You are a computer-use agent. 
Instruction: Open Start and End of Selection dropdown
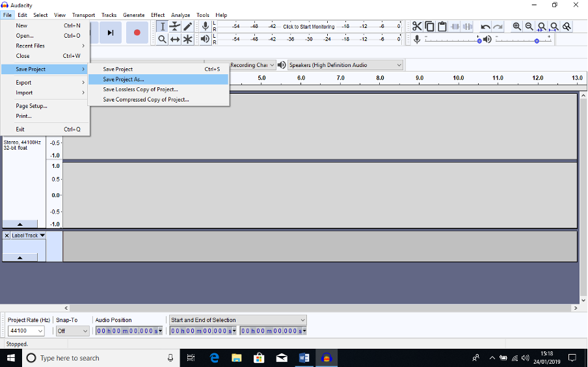[238, 319]
